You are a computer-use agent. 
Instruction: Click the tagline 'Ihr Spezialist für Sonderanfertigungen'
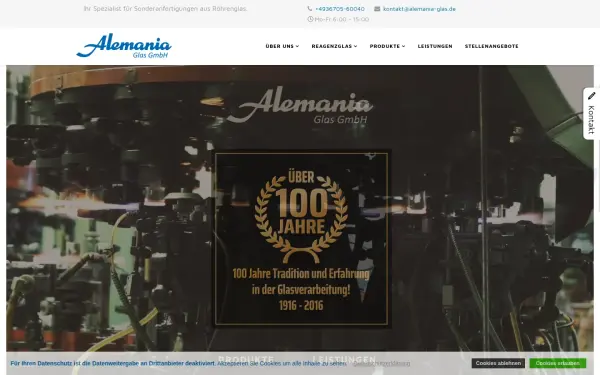[165, 8]
